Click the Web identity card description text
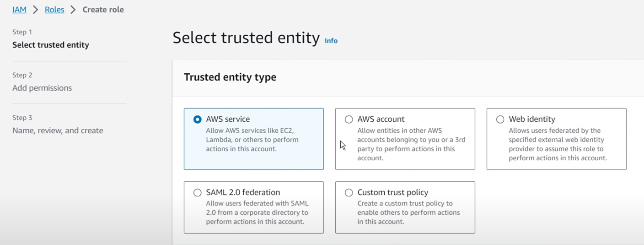The width and height of the screenshot is (644, 245). pyautogui.click(x=558, y=144)
